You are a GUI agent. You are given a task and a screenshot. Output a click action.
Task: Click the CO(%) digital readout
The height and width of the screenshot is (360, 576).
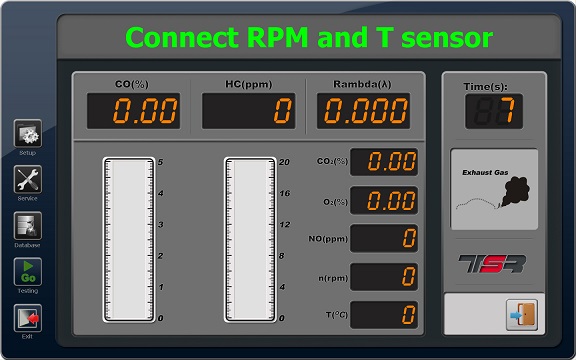133,111
